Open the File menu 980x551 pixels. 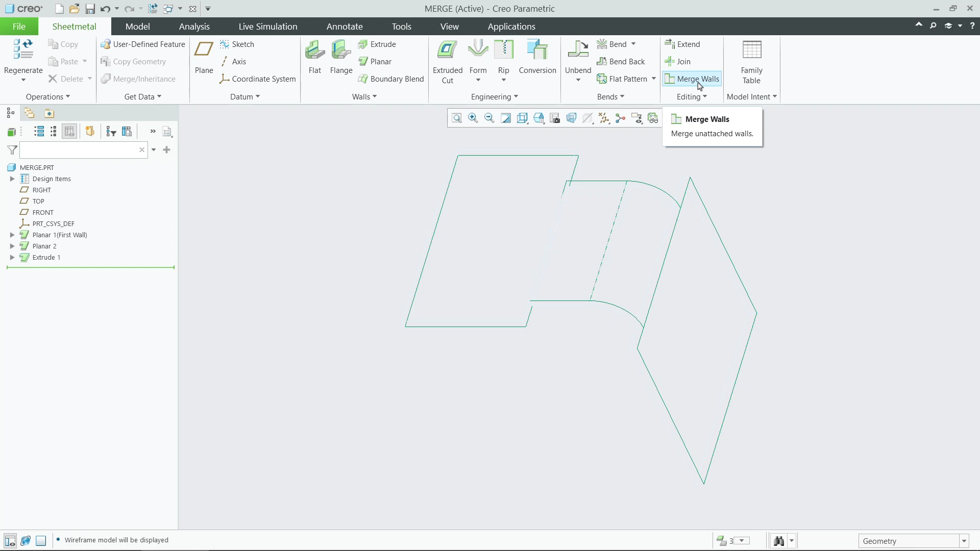coord(19,27)
